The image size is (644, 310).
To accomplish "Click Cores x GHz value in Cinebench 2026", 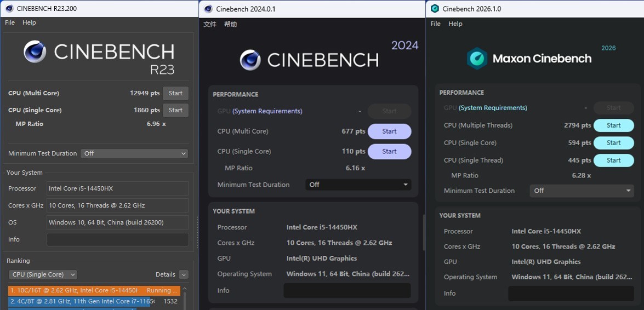I will [563, 246].
